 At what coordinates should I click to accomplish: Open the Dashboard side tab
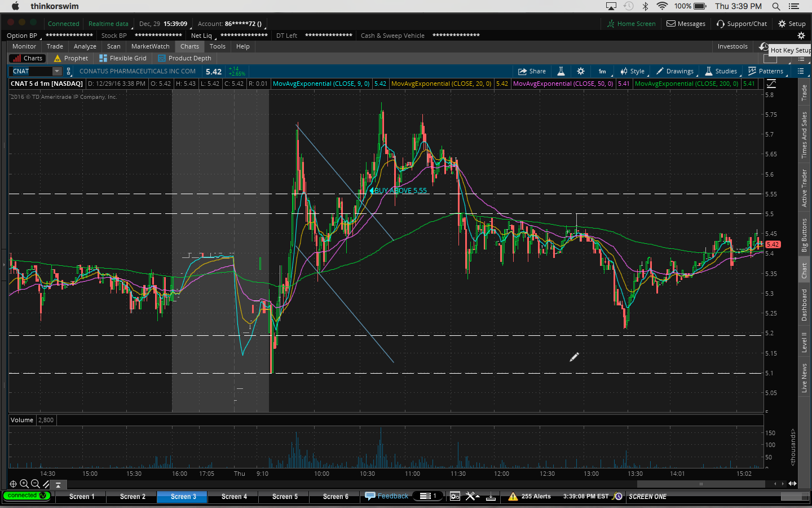804,305
